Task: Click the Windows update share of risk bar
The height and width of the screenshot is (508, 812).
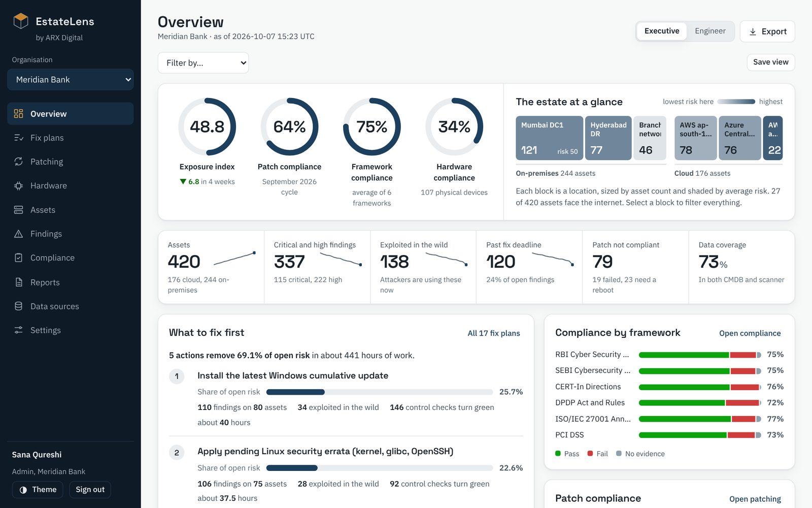Action: (379, 392)
